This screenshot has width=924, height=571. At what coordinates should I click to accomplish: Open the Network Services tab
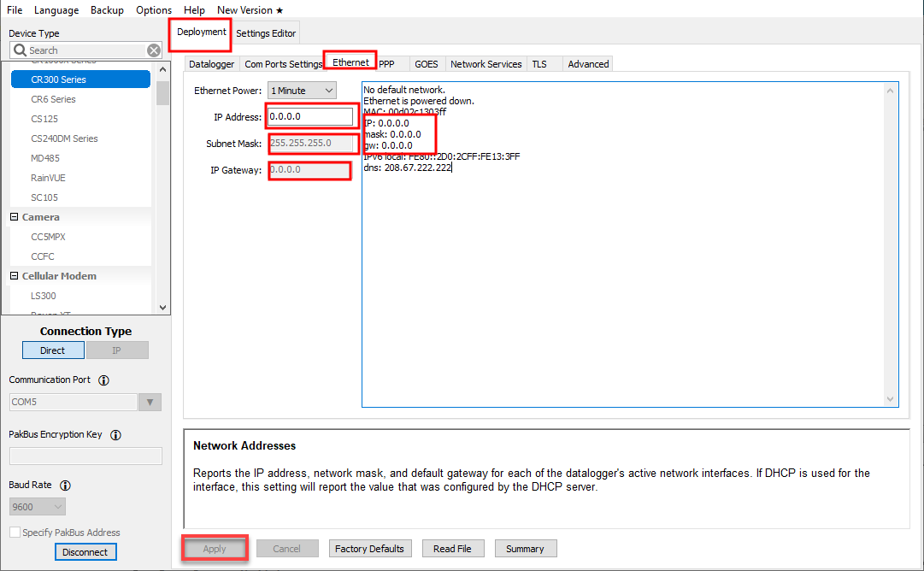tap(486, 64)
